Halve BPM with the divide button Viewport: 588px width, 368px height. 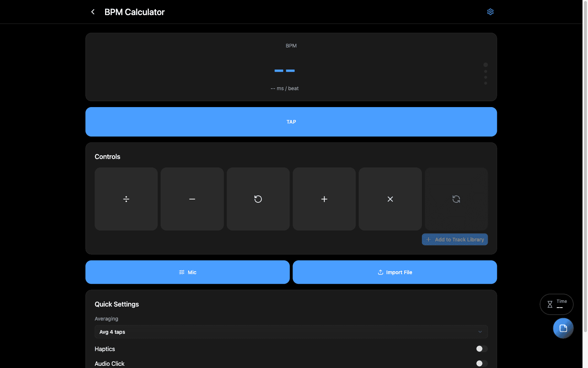126,199
